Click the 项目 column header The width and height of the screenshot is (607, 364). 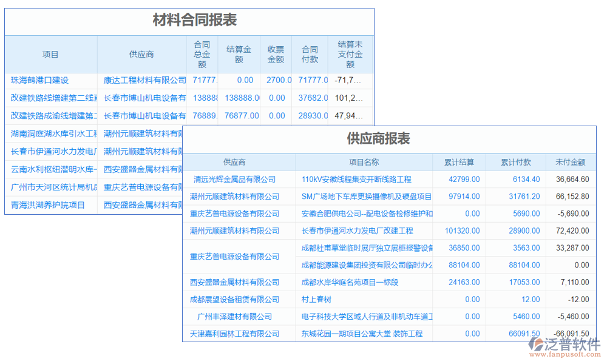(50, 54)
